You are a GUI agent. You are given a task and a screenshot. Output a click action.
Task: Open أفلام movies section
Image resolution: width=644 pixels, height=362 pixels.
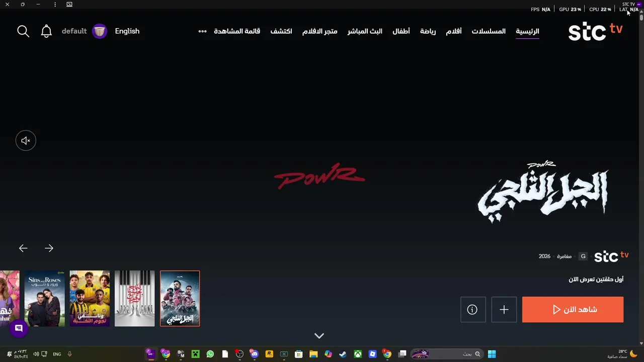tap(453, 31)
